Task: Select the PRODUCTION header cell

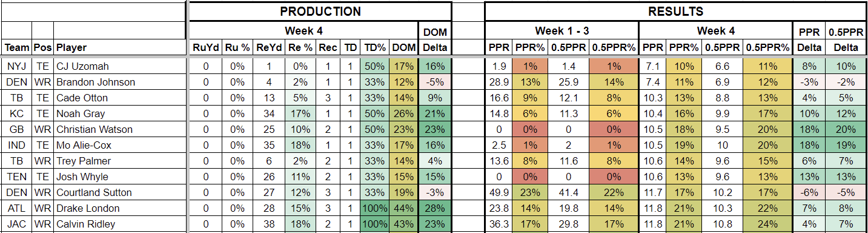Action: coord(320,12)
